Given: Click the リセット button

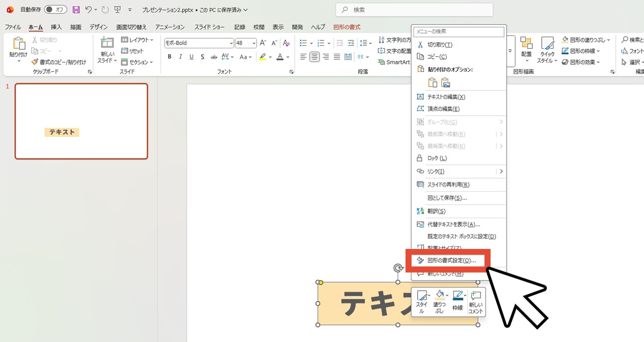Looking at the screenshot, I should [x=134, y=51].
